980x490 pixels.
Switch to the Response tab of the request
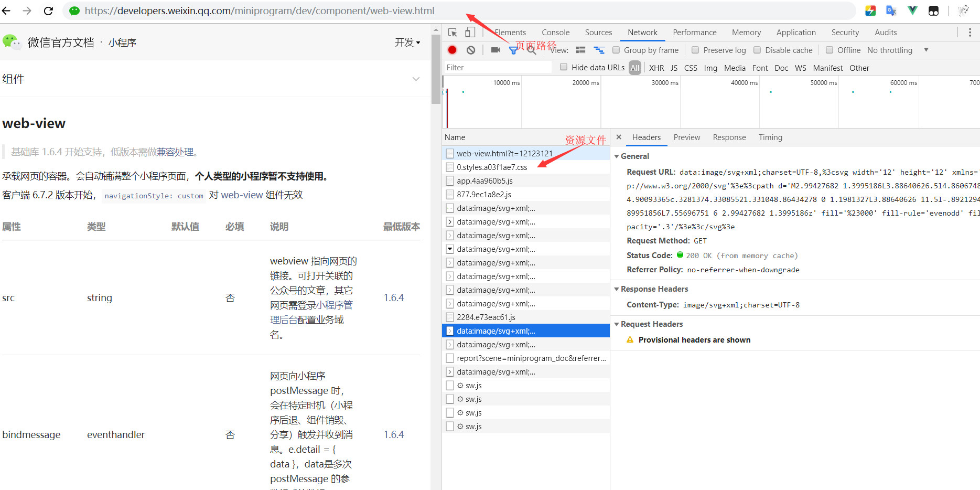point(729,137)
